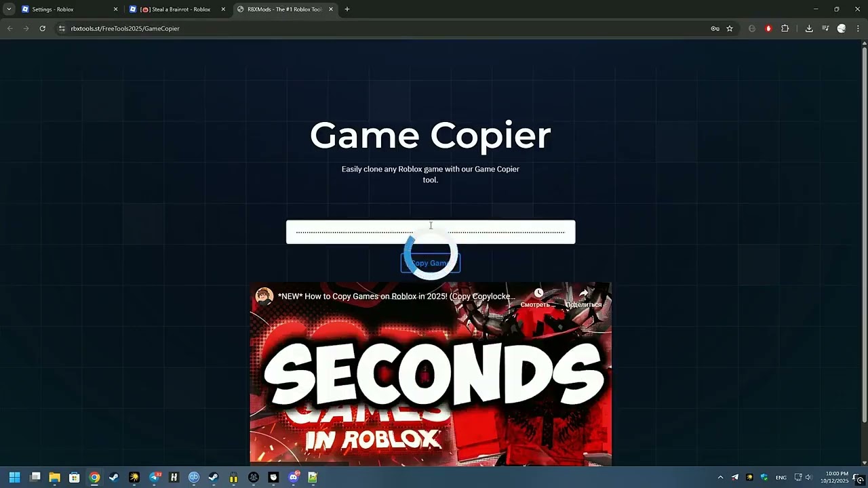
Task: Open a new browser tab
Action: pyautogui.click(x=347, y=9)
